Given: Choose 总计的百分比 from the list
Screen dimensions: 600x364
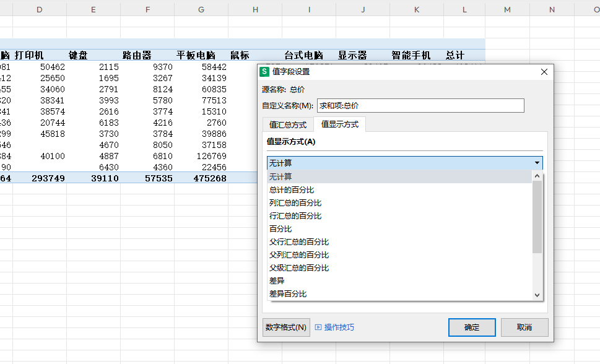Looking at the screenshot, I should pos(292,190).
